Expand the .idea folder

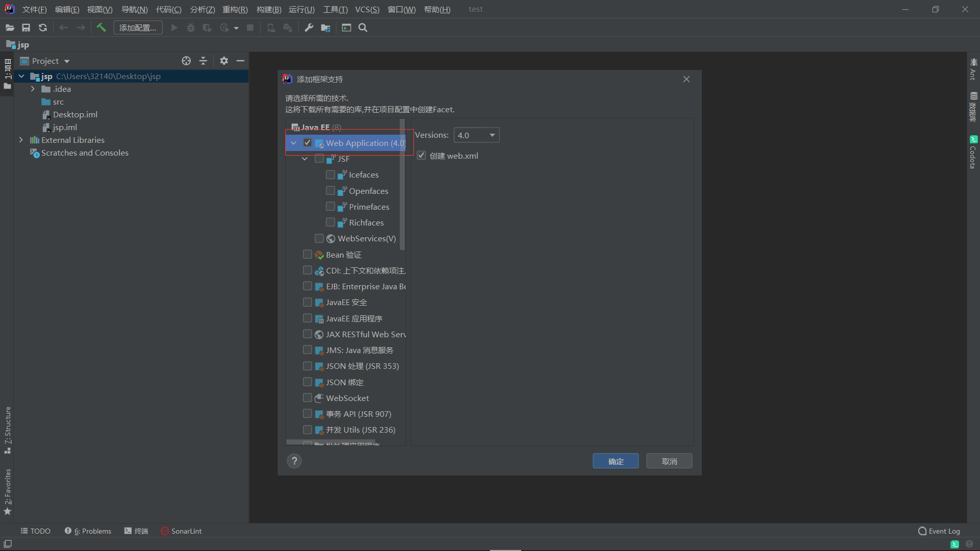pos(33,89)
